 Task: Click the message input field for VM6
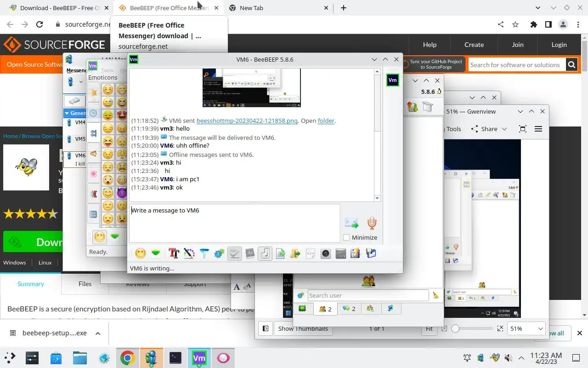(234, 224)
